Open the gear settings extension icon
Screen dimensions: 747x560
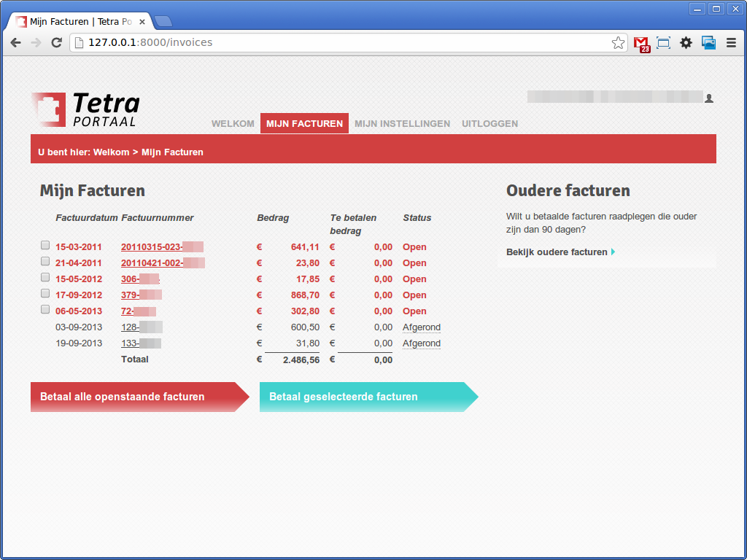pos(686,43)
